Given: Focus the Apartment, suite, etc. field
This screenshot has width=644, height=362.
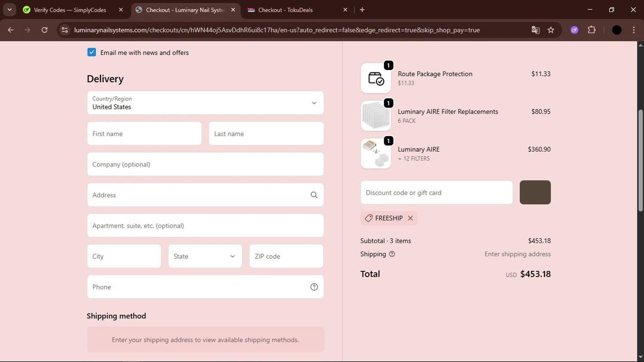Looking at the screenshot, I should tap(205, 226).
